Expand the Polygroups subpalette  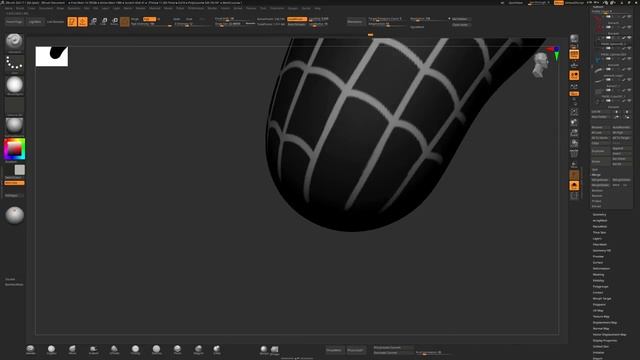pyautogui.click(x=600, y=287)
